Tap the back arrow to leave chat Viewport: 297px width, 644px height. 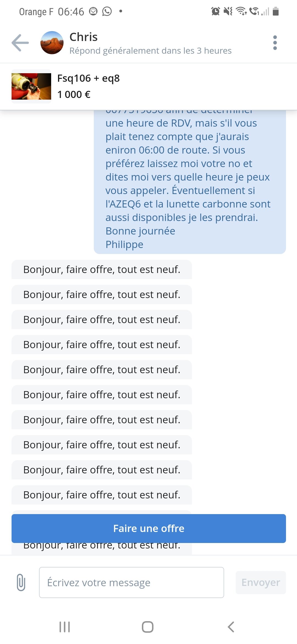(x=20, y=43)
